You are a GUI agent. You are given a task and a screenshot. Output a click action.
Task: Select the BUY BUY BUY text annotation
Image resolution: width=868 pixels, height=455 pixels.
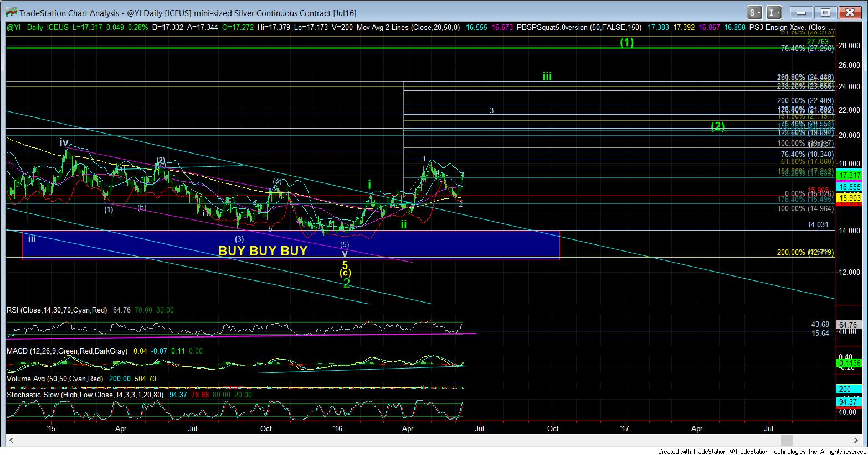263,250
